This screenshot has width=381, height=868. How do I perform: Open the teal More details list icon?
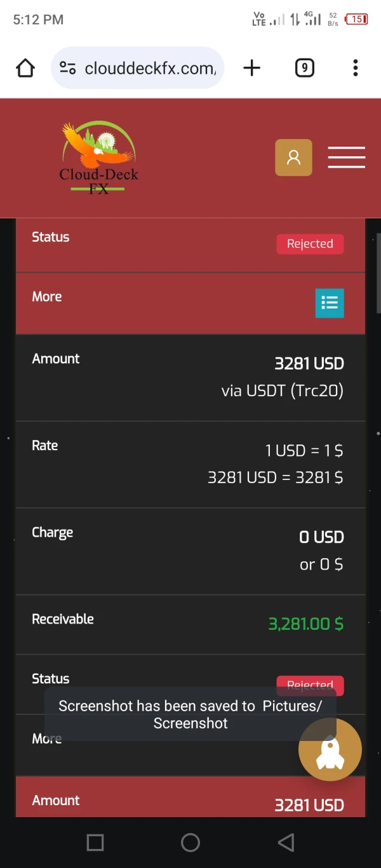pyautogui.click(x=330, y=303)
